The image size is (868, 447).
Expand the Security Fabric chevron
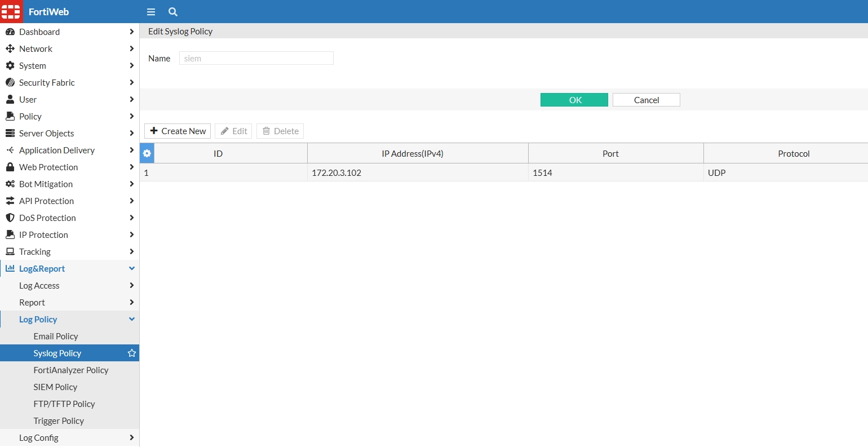[x=131, y=83]
